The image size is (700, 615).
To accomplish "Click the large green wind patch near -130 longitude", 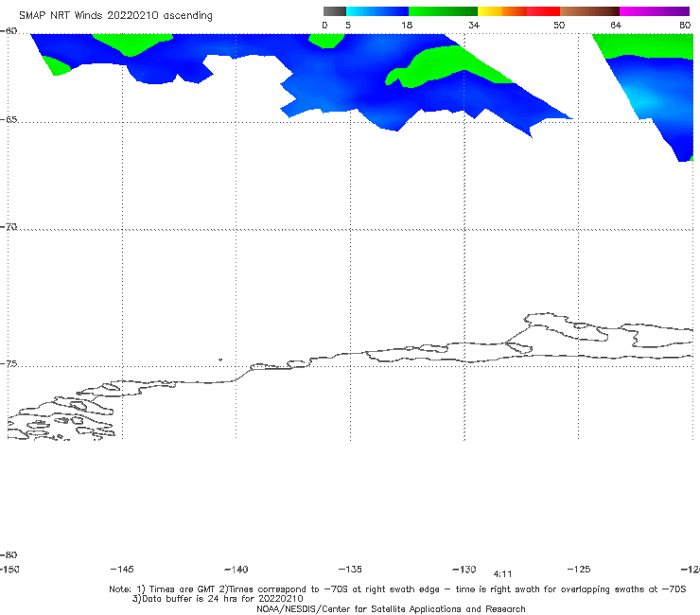I will tap(446, 66).
